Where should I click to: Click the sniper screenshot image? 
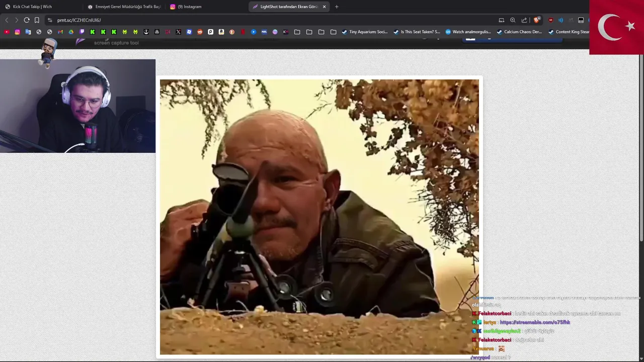pyautogui.click(x=319, y=217)
